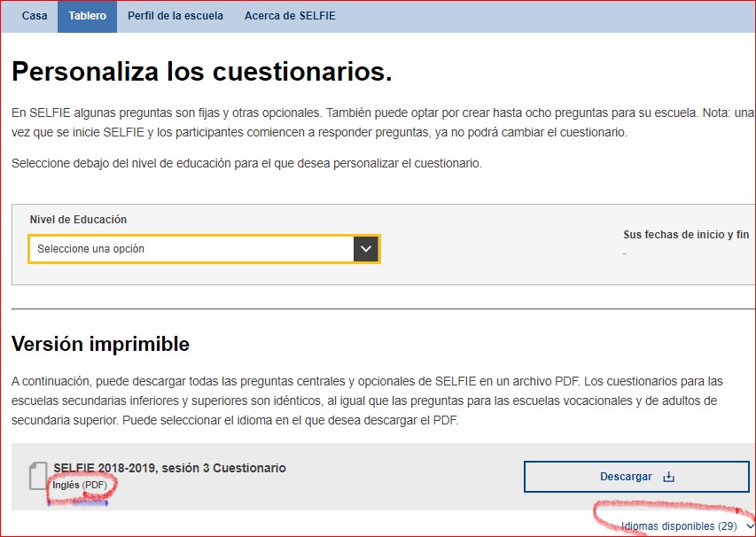Click the paragraph starting with A continuación, puede descargar
Viewport: 756px width, 537px height.
367,401
